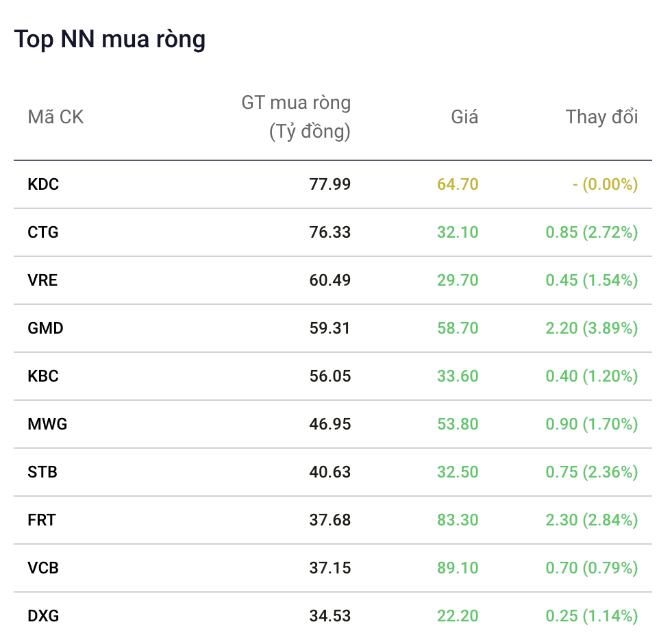
Task: Click the Mã CK column header
Action: coord(55,117)
